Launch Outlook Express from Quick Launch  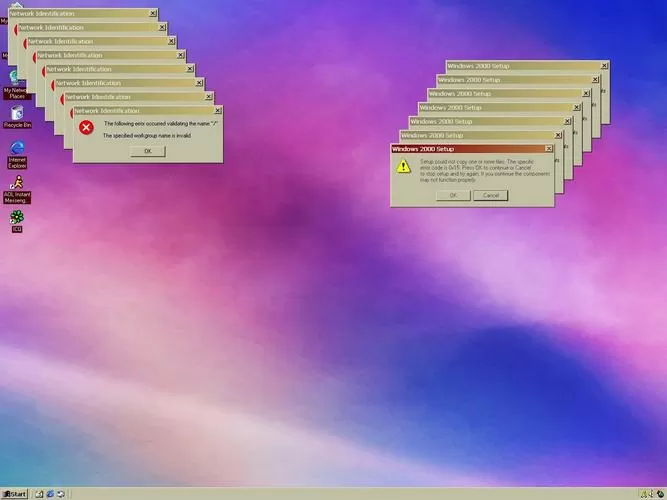[x=61, y=494]
